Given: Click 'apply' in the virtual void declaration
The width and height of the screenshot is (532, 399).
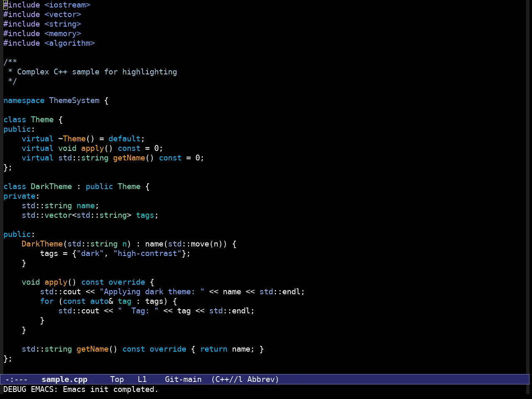Looking at the screenshot, I should click(93, 148).
